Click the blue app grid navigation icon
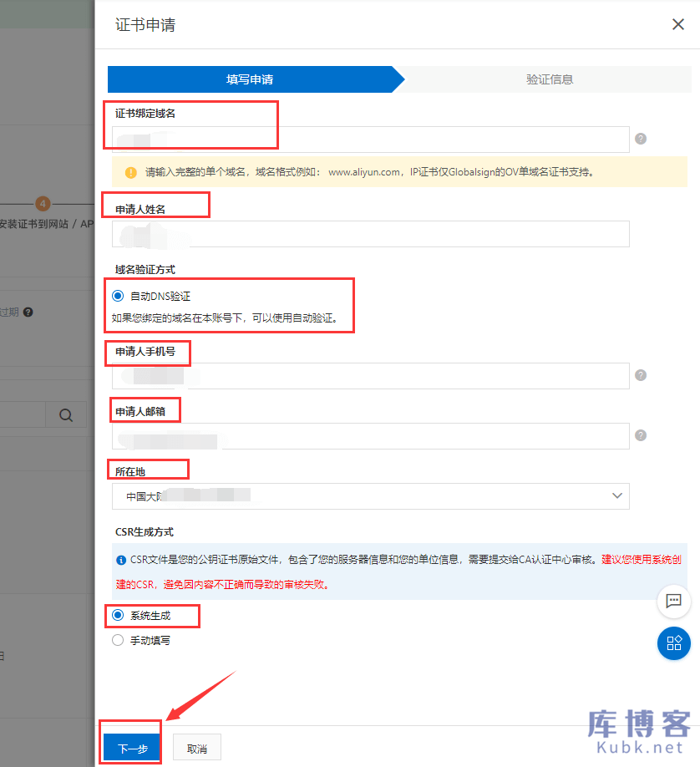Viewport: 700px width, 767px height. click(x=673, y=643)
